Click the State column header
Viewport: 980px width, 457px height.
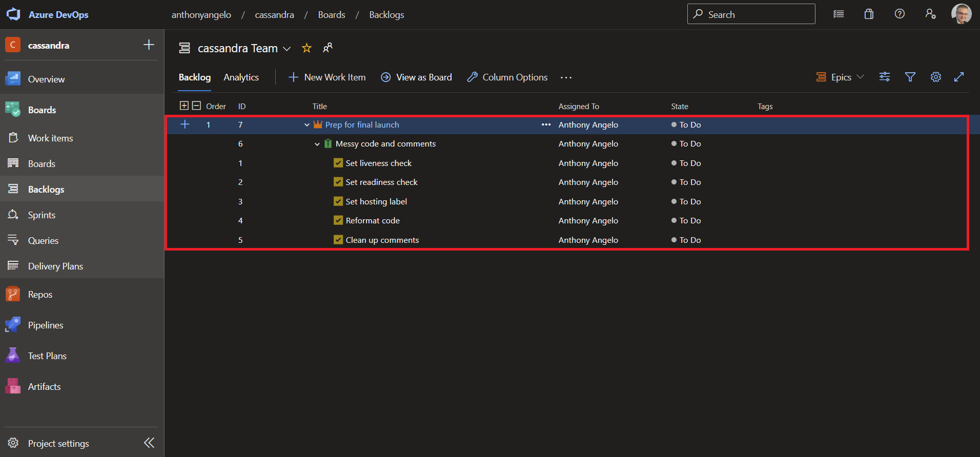click(680, 106)
